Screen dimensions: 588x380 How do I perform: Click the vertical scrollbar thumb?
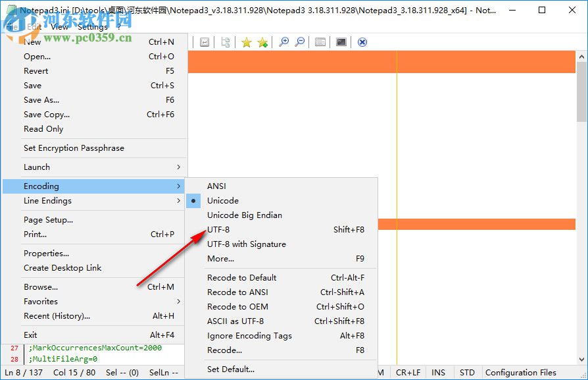point(581,92)
